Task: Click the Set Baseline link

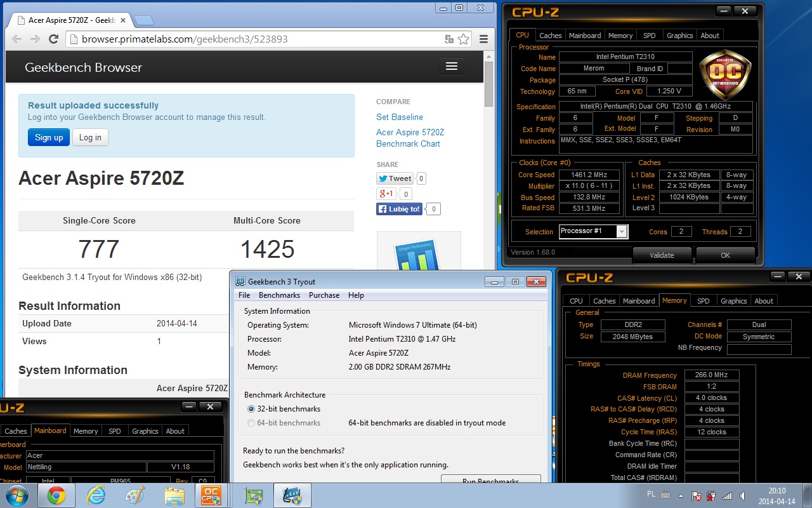Action: point(399,117)
